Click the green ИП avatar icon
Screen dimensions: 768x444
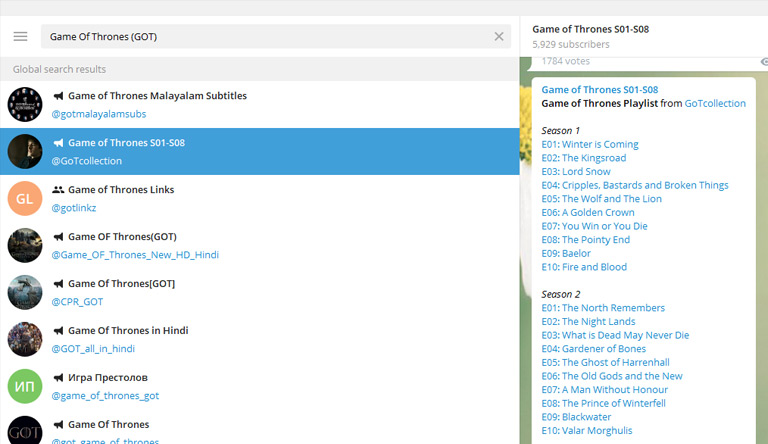pos(25,386)
